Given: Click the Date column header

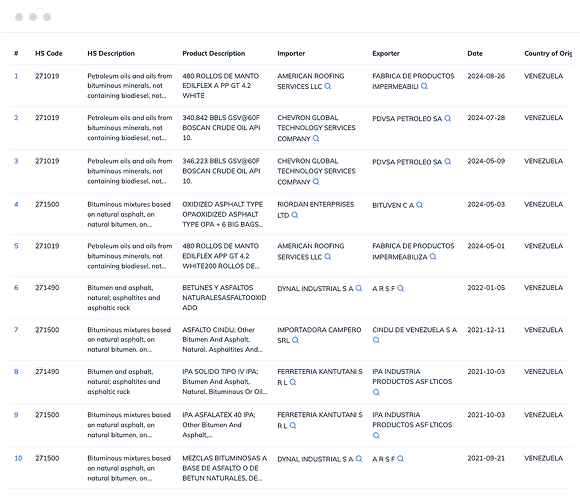Looking at the screenshot, I should pos(475,53).
